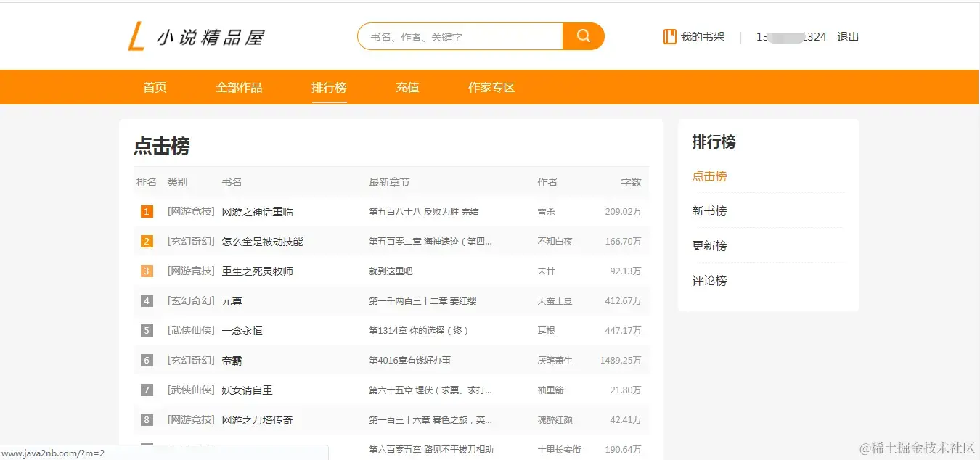Click [武侠仙侠] category of 一念永恒

191,330
